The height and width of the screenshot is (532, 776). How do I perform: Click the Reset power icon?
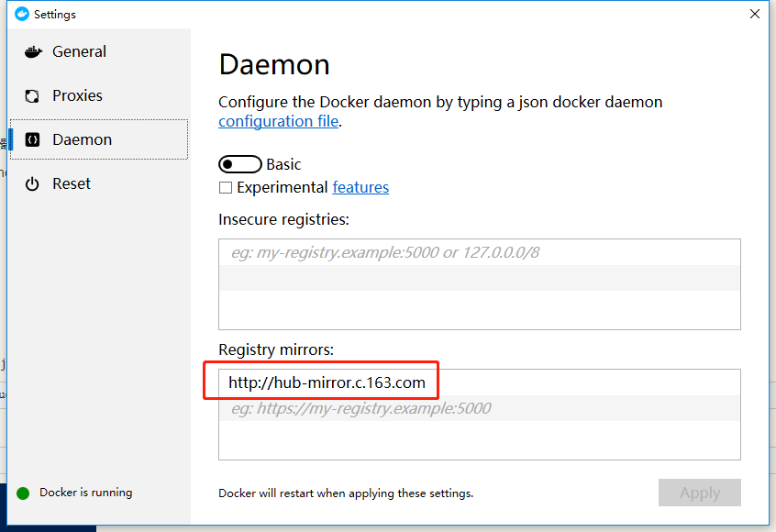32,184
